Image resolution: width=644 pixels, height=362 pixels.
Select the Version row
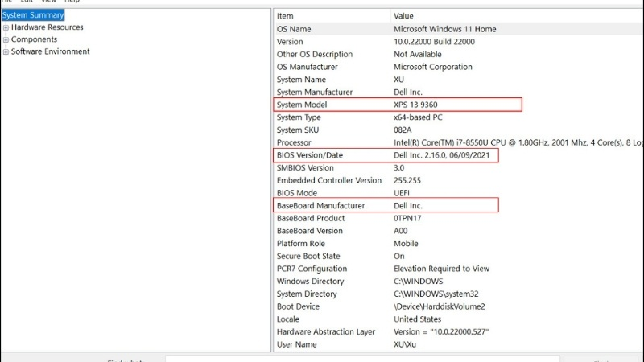coord(459,42)
